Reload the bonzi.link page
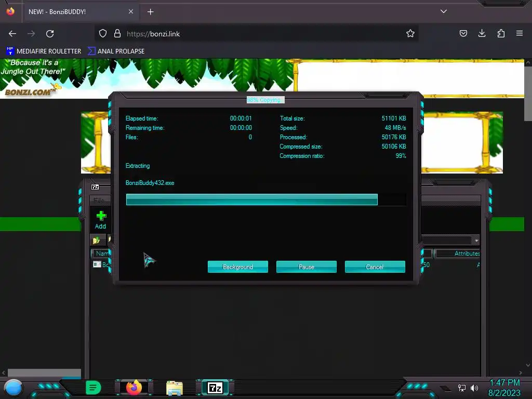 click(x=50, y=34)
